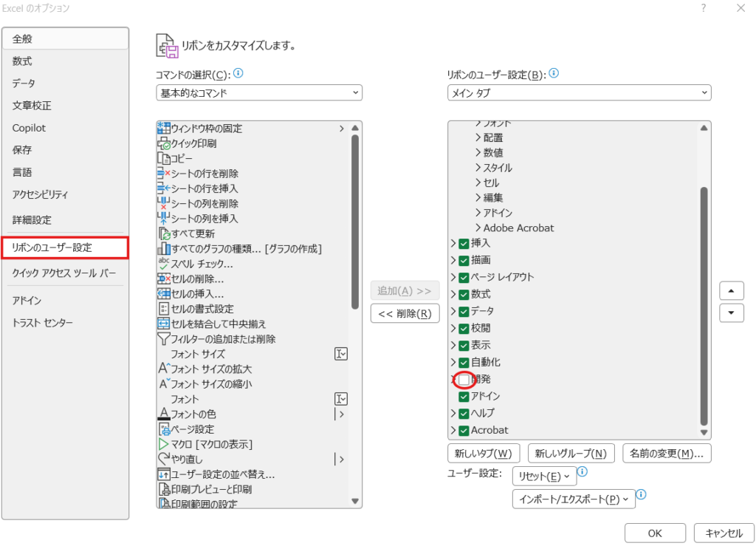
Task: Select フォント サイズの縮小 command icon
Action: tap(164, 383)
